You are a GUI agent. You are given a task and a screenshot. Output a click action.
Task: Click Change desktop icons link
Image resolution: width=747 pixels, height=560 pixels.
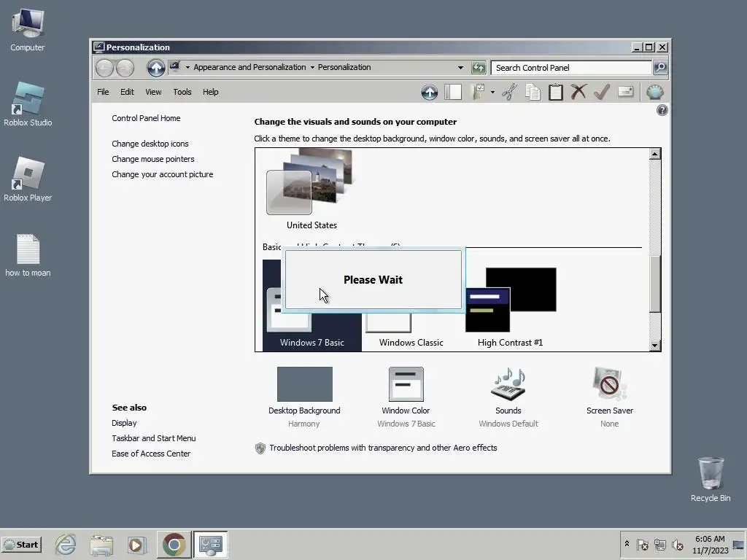click(150, 144)
